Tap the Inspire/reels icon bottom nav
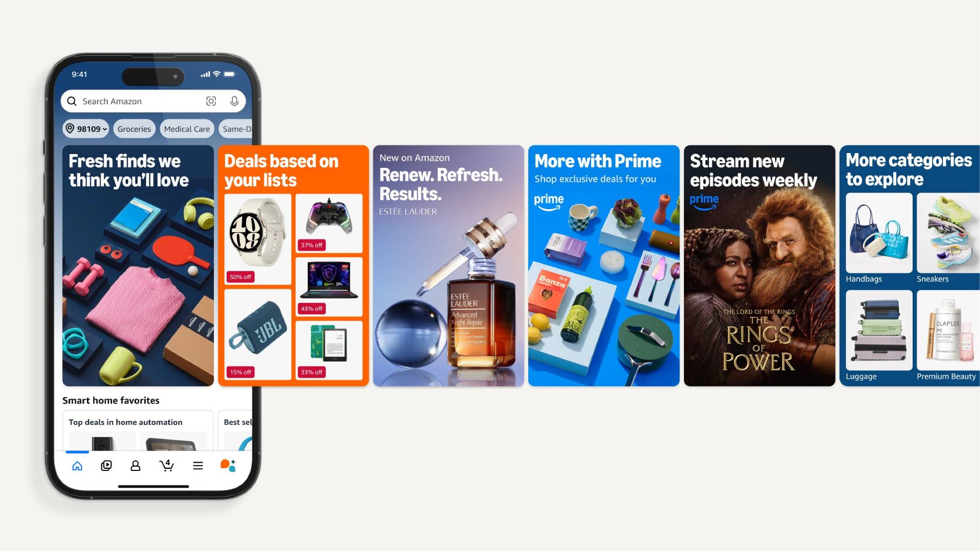The width and height of the screenshot is (980, 551). coord(106,466)
